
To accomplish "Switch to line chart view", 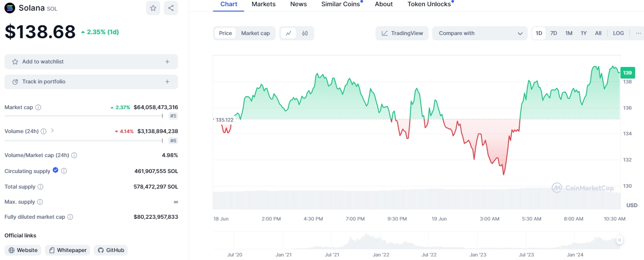I will (x=288, y=33).
